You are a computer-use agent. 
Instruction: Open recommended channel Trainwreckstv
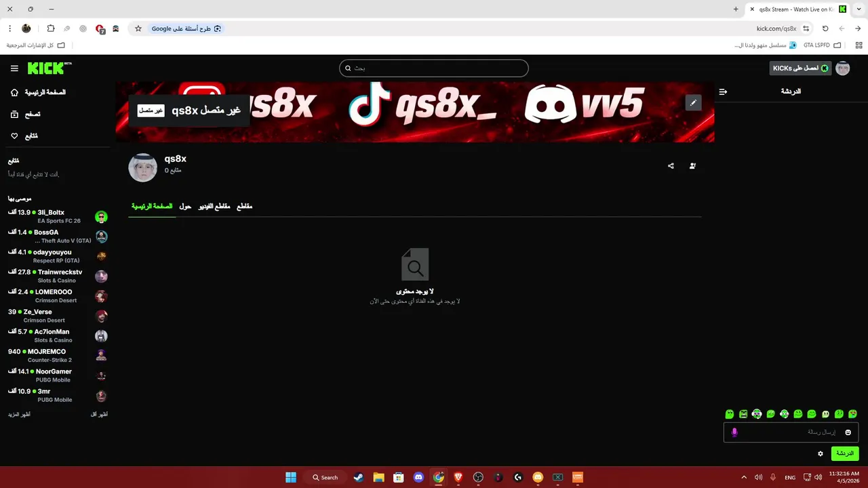(58, 276)
